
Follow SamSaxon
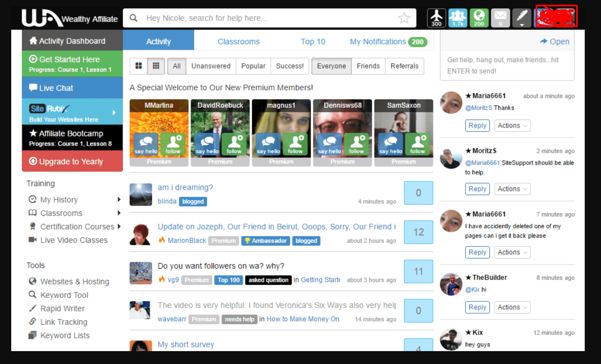point(418,144)
